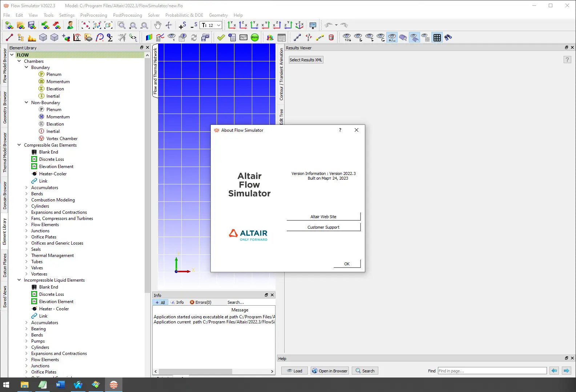
Task: Select Vortex Chamber in the element tree
Action: 62,138
